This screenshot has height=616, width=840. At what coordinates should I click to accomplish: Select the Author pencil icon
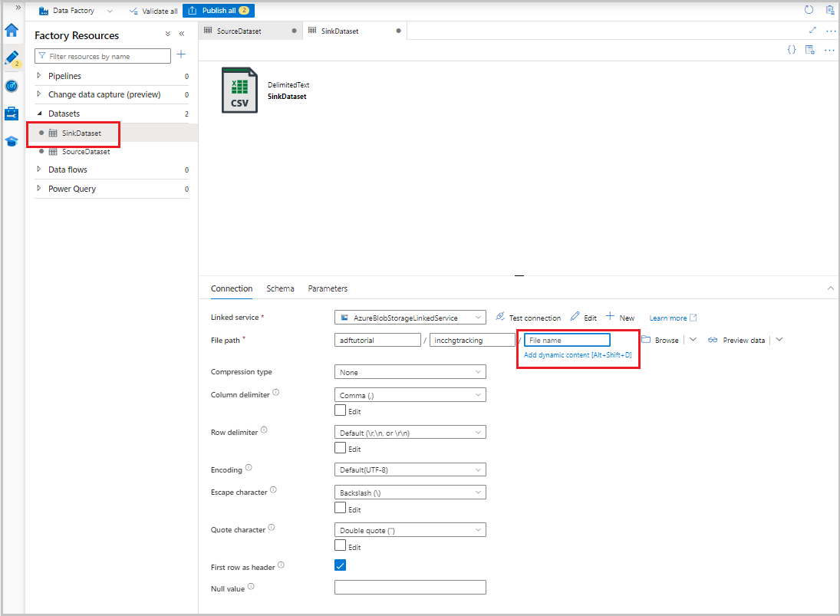click(12, 58)
